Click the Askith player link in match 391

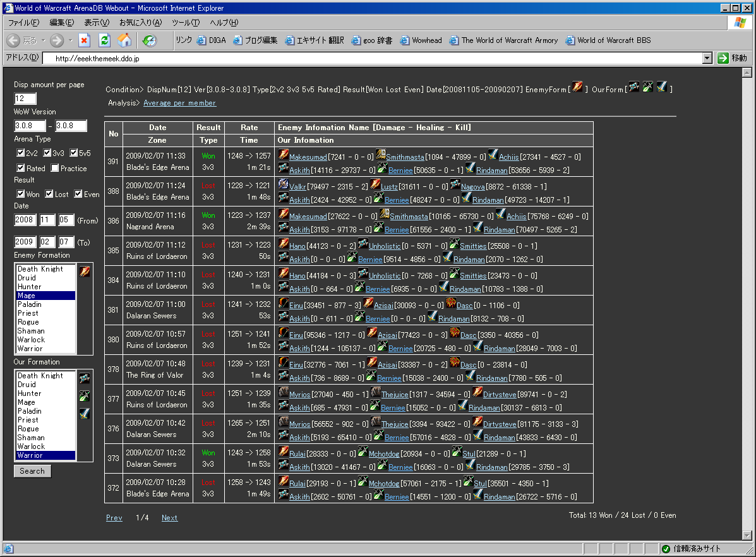pos(299,171)
